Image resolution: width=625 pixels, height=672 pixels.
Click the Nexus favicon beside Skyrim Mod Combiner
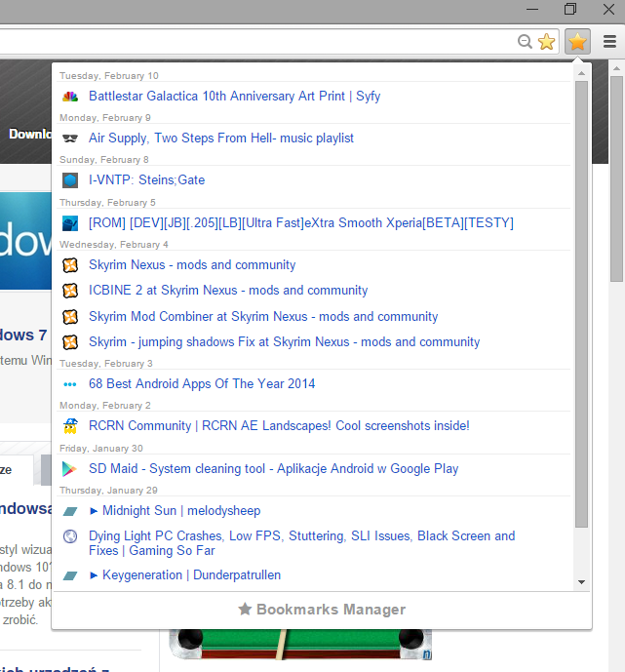70,317
